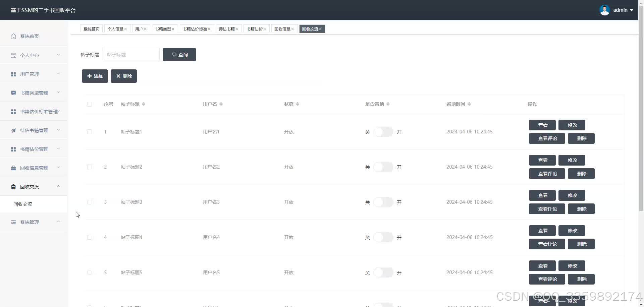
Task: Check the row 3 checkbox
Action: pyautogui.click(x=90, y=202)
